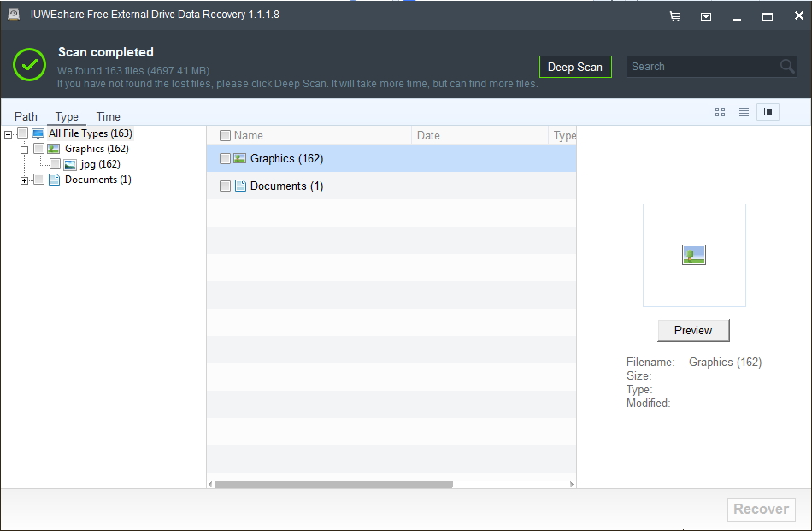
Task: Check the Documents (1) list row checkbox
Action: click(x=225, y=186)
